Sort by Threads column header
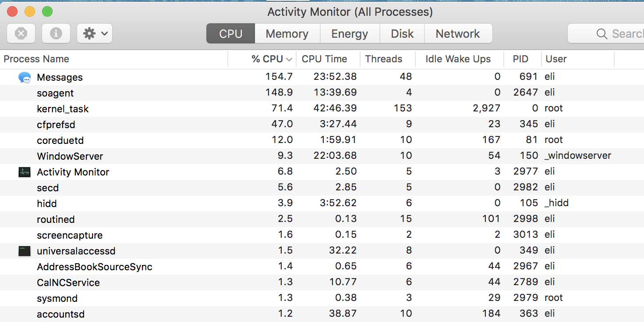The height and width of the screenshot is (322, 644). (x=384, y=59)
